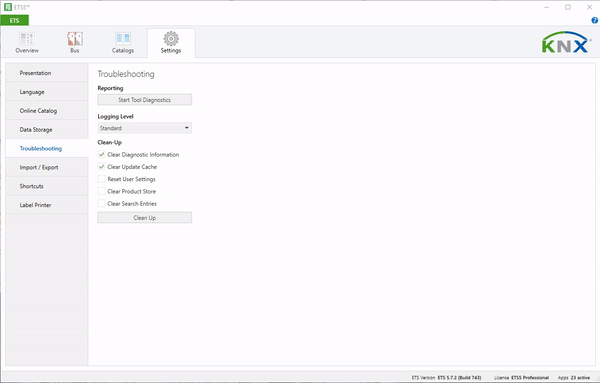600x383 pixels.
Task: Click the Logging Level section label
Action: (115, 116)
